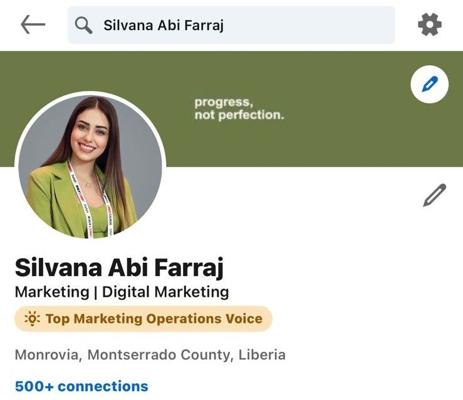
Task: Click the 'Marketing | Digital Marketing' headline
Action: click(x=122, y=292)
